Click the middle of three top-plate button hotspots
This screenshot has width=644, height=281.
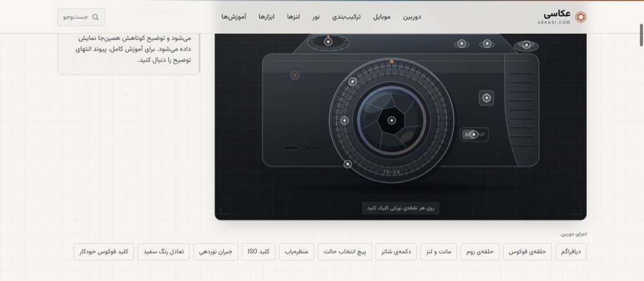click(487, 44)
